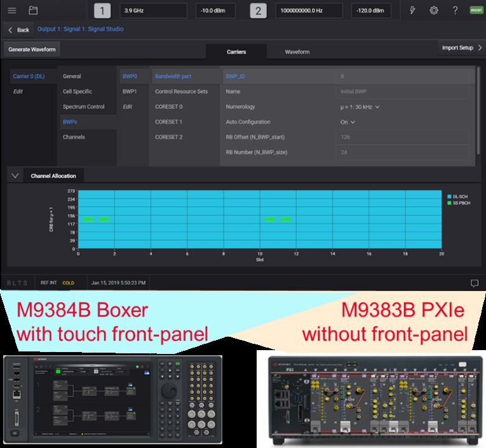The width and height of the screenshot is (486, 448).
Task: Open the Numerology dropdown
Action: point(360,107)
